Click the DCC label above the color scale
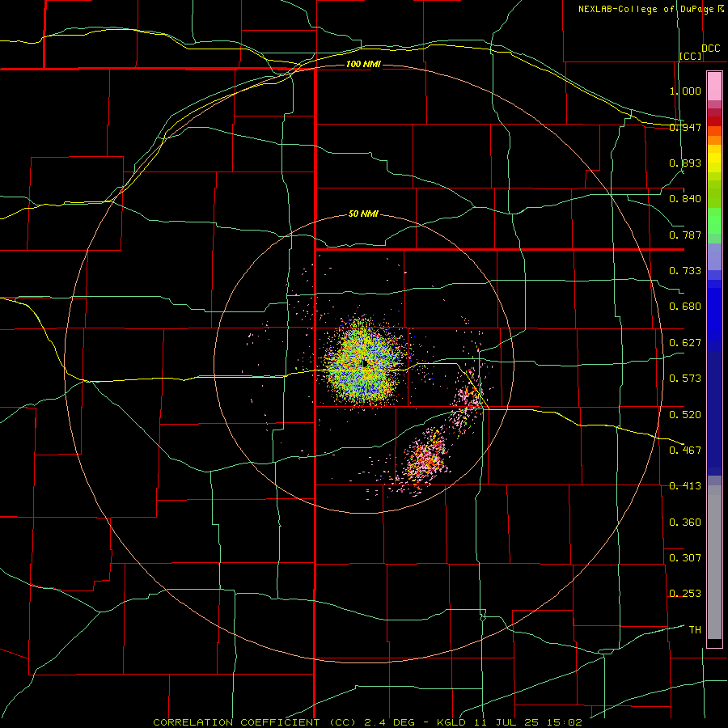 [710, 49]
